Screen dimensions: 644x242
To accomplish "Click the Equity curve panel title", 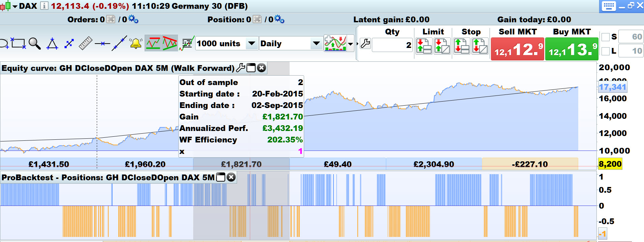I will (x=118, y=68).
